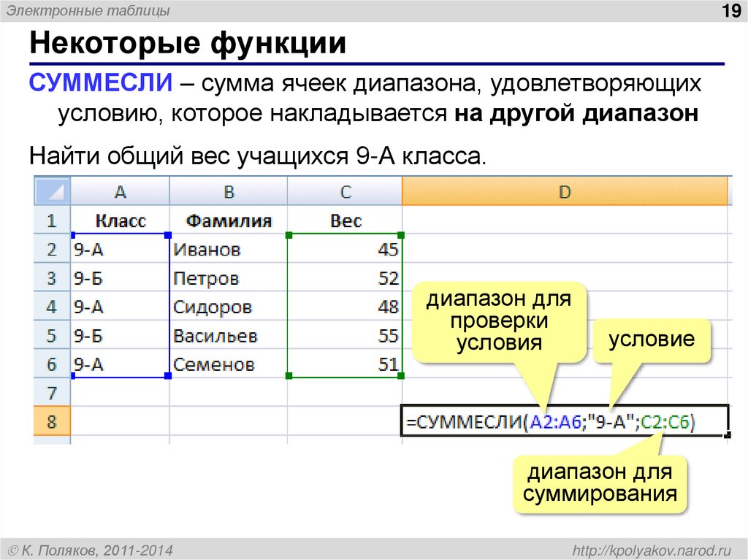Click the blue 'СУММЕСЛИ' keyword
Screen dimensions: 748x560
point(101,82)
